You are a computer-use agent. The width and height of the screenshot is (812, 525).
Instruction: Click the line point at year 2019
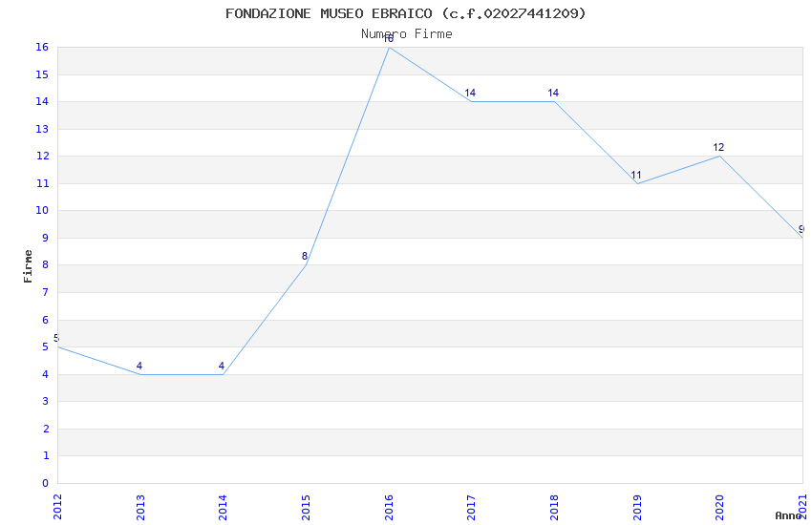tap(637, 183)
